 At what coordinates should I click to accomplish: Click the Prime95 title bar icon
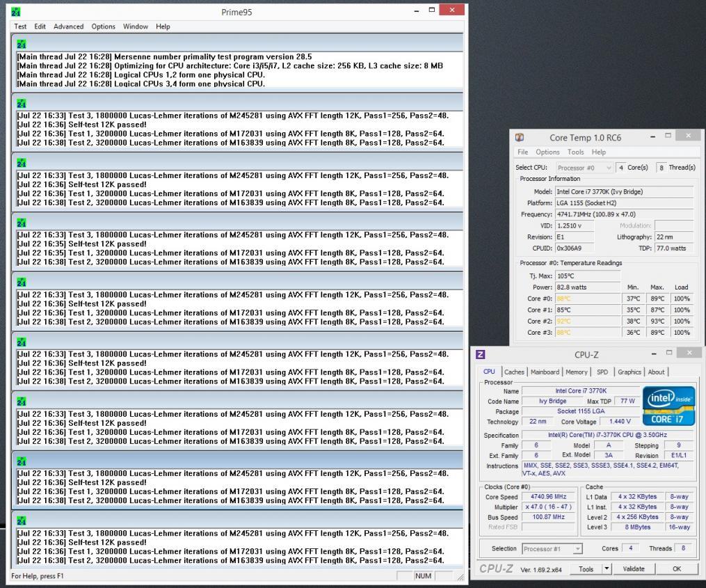[16, 12]
